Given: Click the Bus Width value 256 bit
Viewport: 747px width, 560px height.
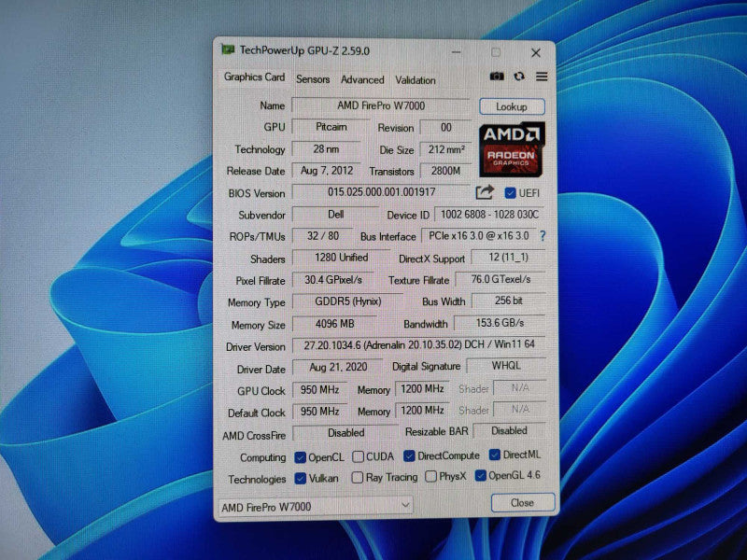Looking at the screenshot, I should coord(508,301).
